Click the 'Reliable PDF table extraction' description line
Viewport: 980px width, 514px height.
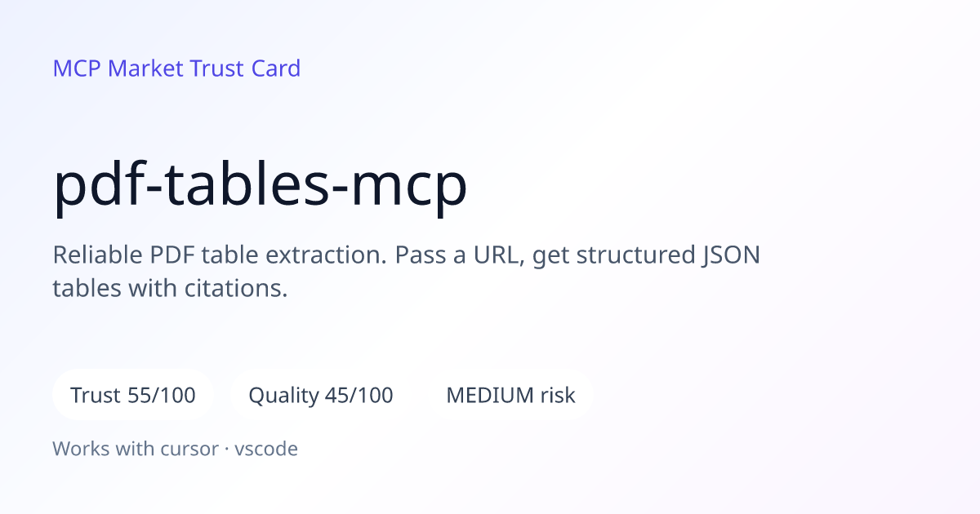407,255
